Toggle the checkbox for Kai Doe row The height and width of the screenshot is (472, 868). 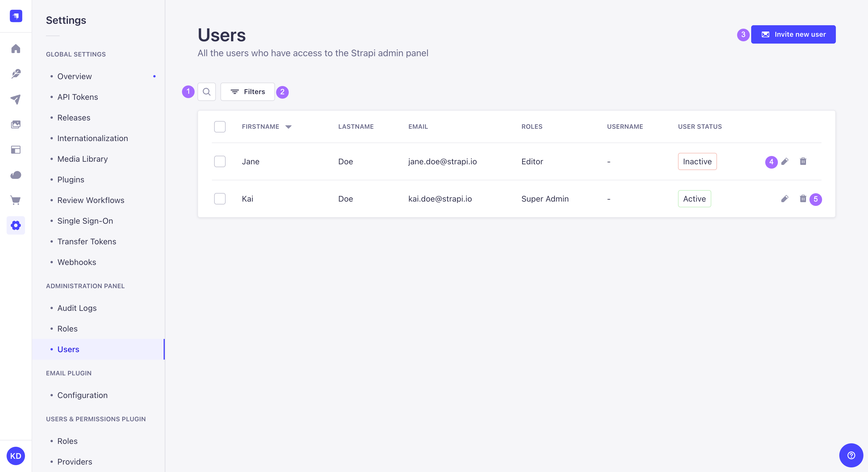220,199
